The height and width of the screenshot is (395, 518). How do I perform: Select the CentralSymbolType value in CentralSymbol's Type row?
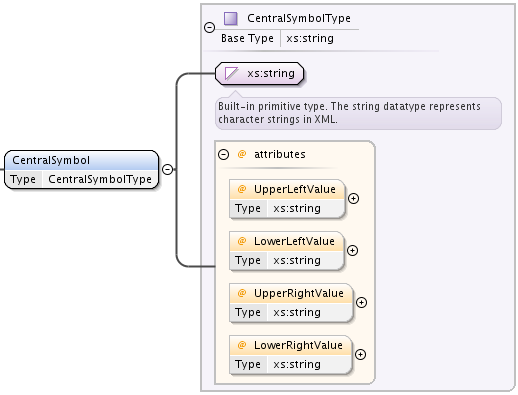100,179
